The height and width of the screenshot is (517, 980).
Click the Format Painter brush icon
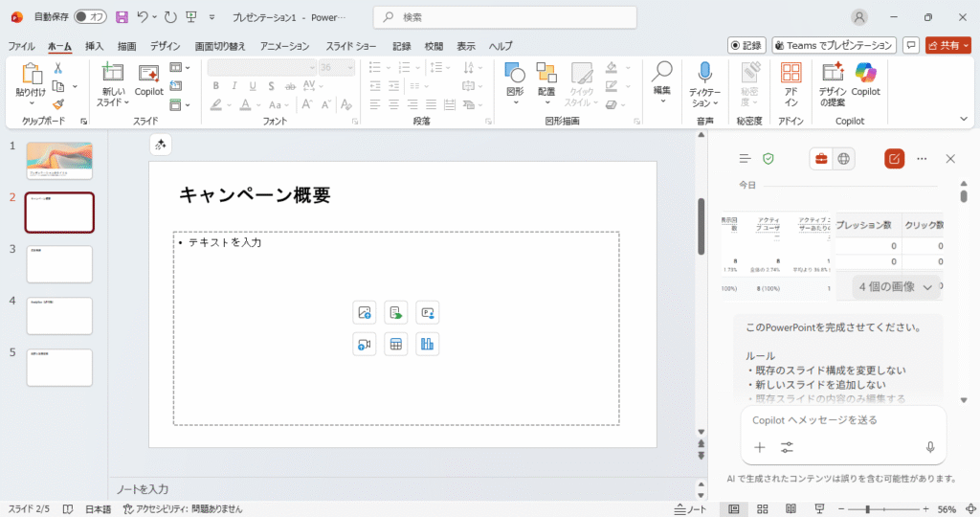click(58, 104)
